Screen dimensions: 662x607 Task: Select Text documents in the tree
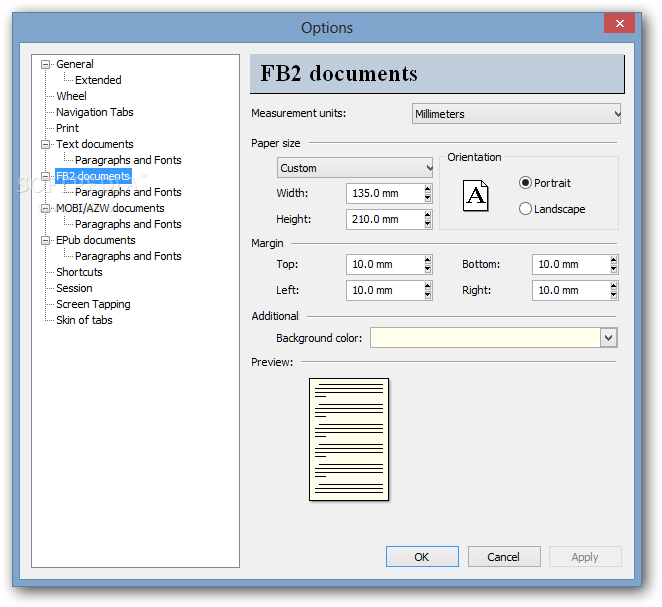(x=95, y=144)
